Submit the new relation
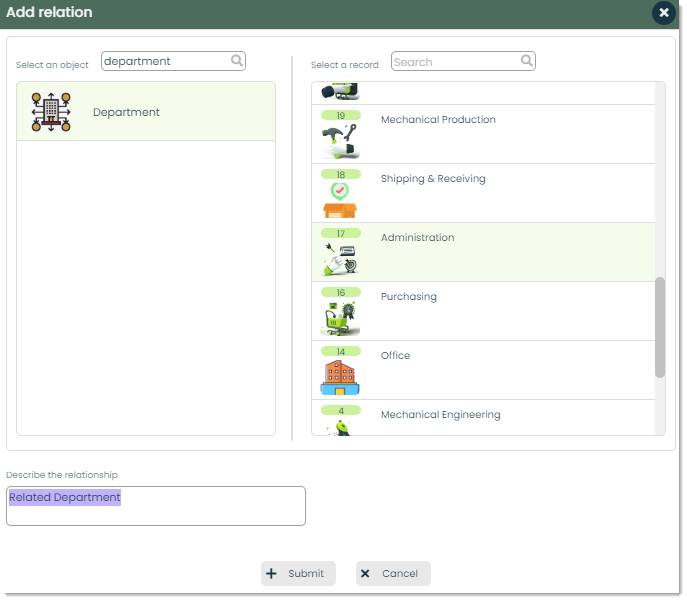The width and height of the screenshot is (687, 601). 298,573
